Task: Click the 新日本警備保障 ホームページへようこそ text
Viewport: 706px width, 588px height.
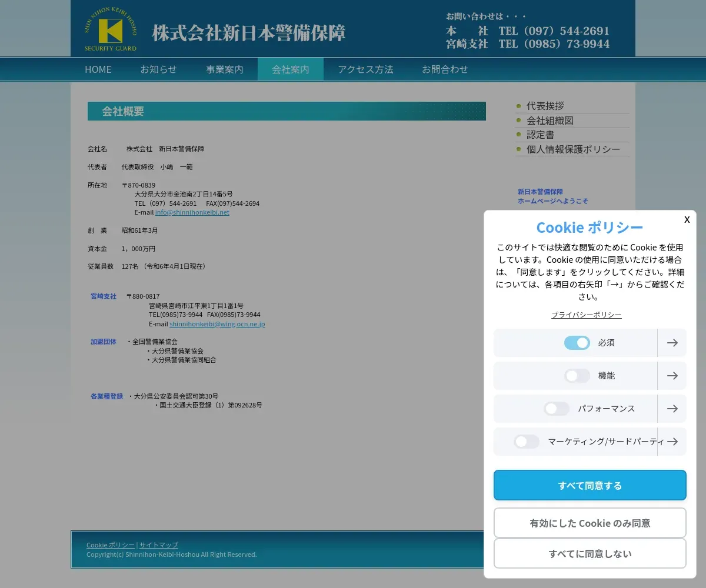Action: click(x=552, y=196)
